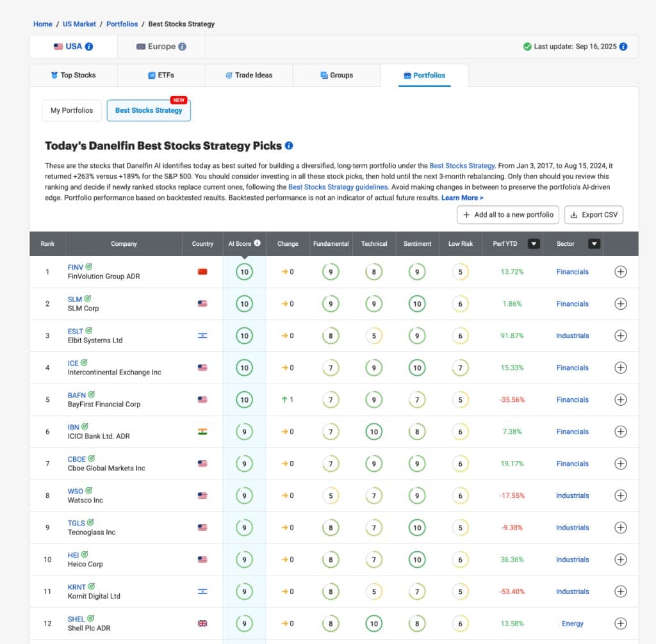Image resolution: width=656 pixels, height=644 pixels.
Task: Open the ICE ticker link
Action: (73, 364)
